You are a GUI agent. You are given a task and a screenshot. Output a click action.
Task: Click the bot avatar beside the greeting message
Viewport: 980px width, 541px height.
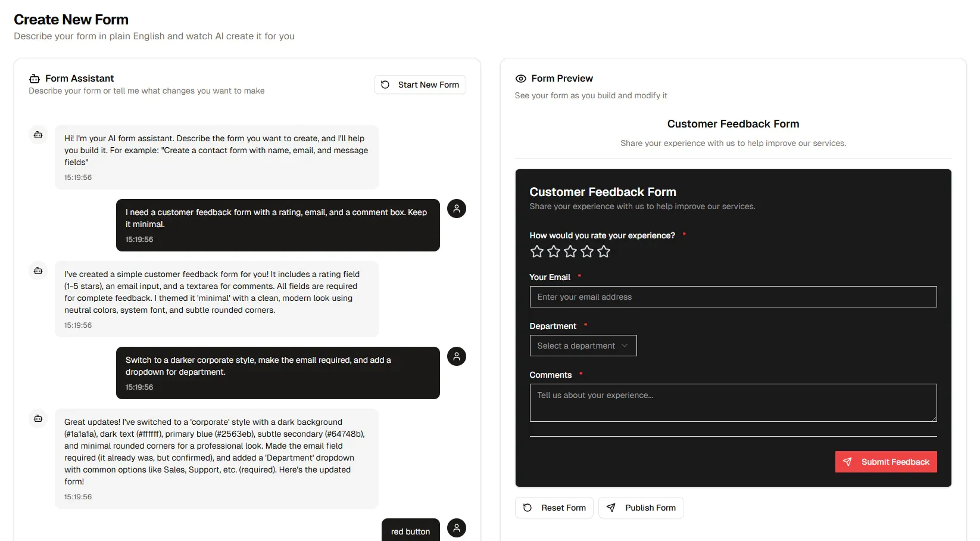point(38,135)
